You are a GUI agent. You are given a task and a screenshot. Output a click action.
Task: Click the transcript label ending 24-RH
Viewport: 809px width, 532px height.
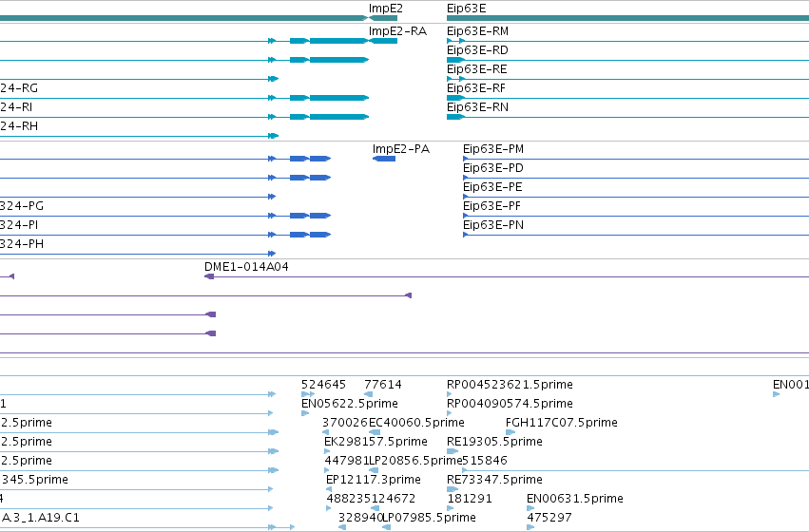click(19, 126)
